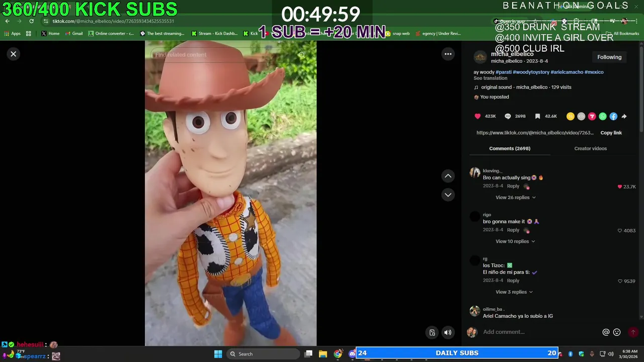
Task: Click the gray embed code icon
Action: click(x=581, y=116)
